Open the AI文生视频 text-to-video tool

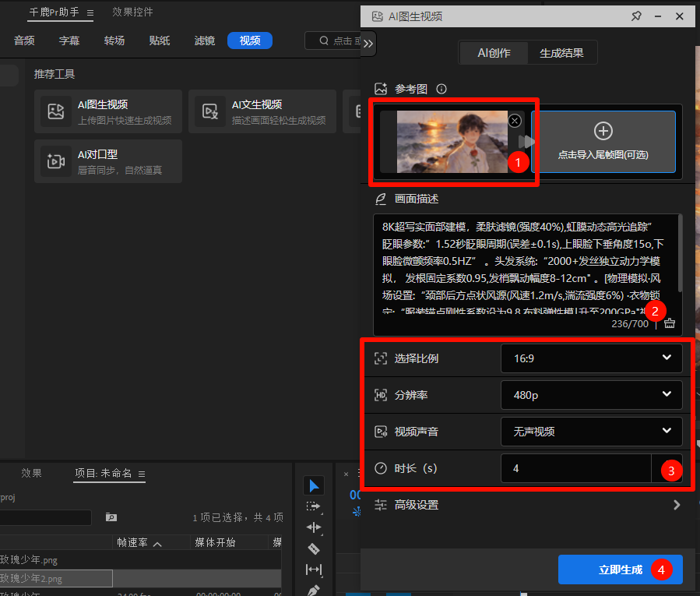coord(262,111)
